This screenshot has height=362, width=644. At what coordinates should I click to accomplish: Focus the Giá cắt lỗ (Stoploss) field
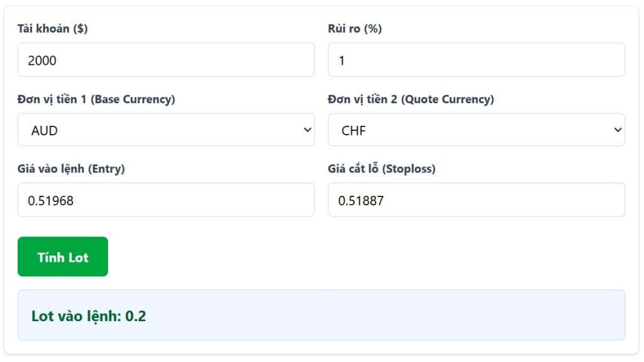coord(477,200)
